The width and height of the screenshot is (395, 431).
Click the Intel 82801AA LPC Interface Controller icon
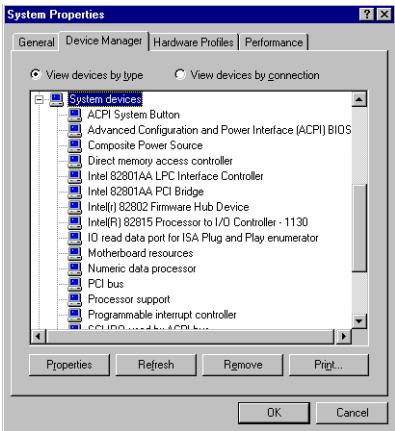75,176
